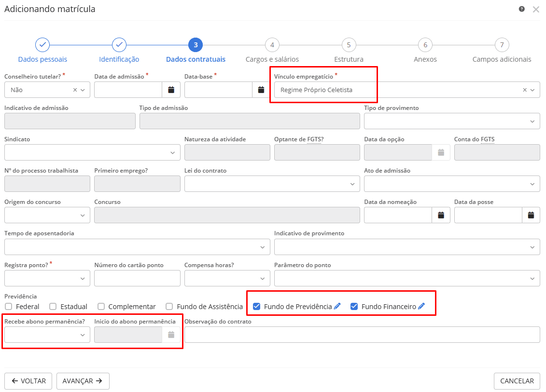Screen dimensions: 546x392
Task: Check the Estadual previdência checkbox
Action: click(53, 307)
